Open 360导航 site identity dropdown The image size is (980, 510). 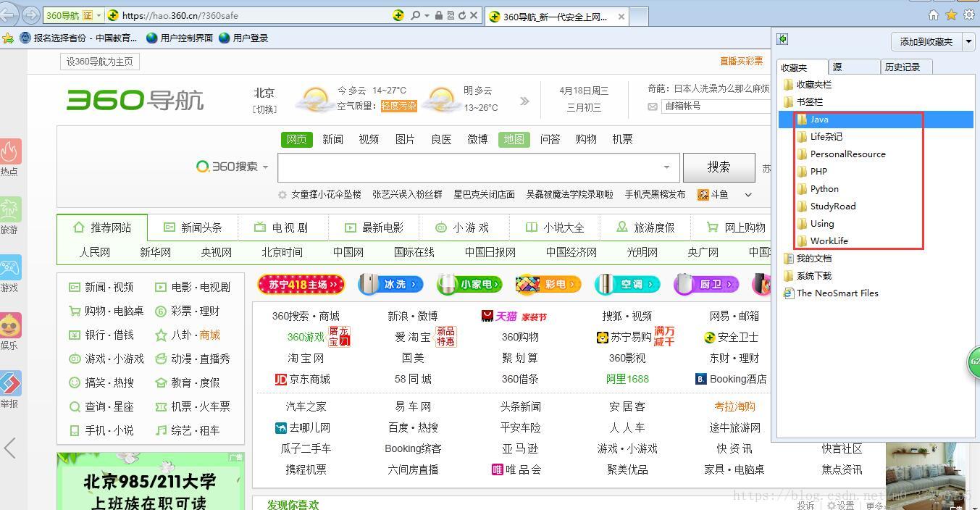[x=99, y=15]
